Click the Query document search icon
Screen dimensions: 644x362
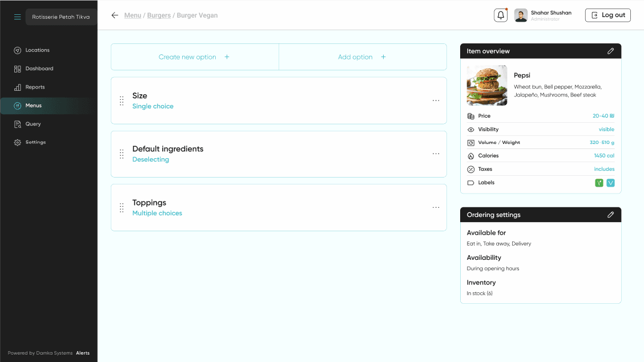(17, 124)
